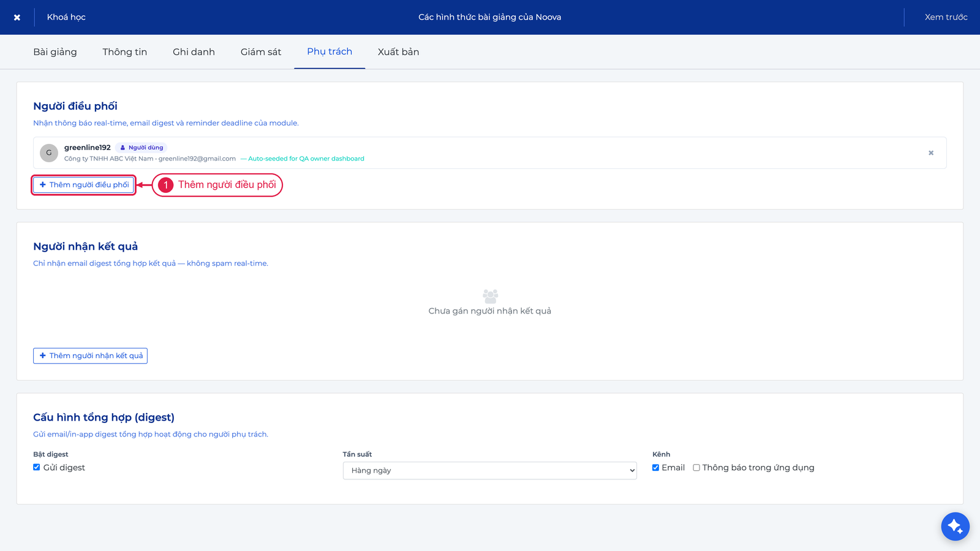The width and height of the screenshot is (980, 551).
Task: Click the Người điều phối section heading
Action: [75, 106]
